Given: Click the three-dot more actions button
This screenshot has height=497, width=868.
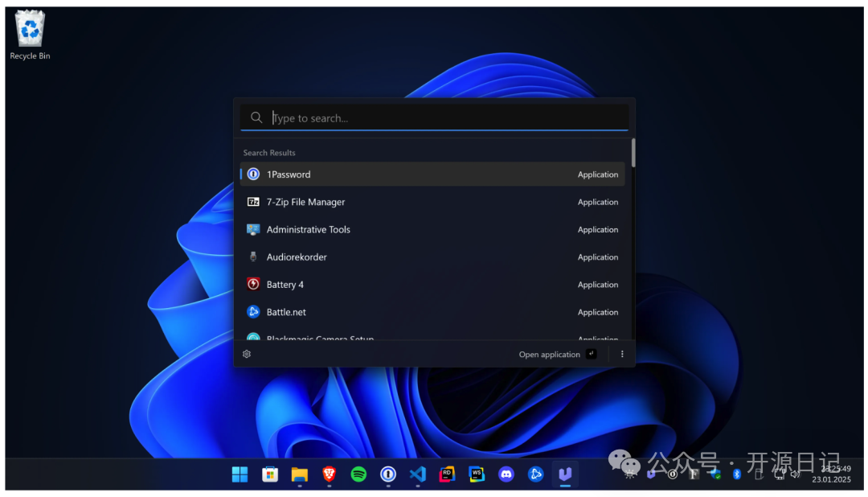Looking at the screenshot, I should coord(621,354).
